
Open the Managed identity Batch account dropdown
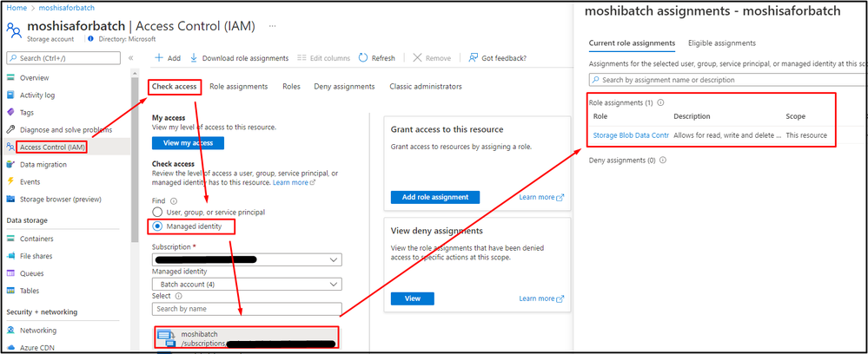point(247,284)
